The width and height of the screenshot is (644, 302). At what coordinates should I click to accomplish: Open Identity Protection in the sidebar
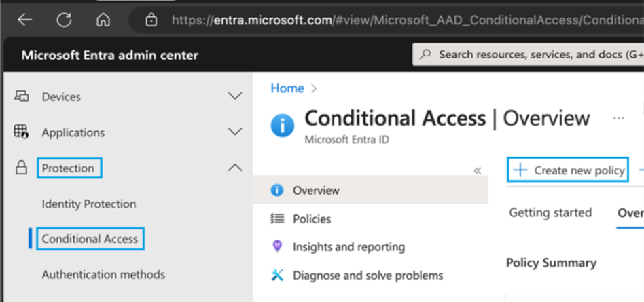pyautogui.click(x=89, y=204)
